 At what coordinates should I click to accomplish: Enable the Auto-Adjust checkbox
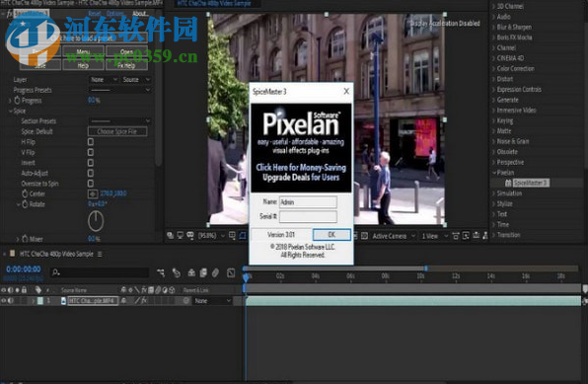[x=91, y=173]
